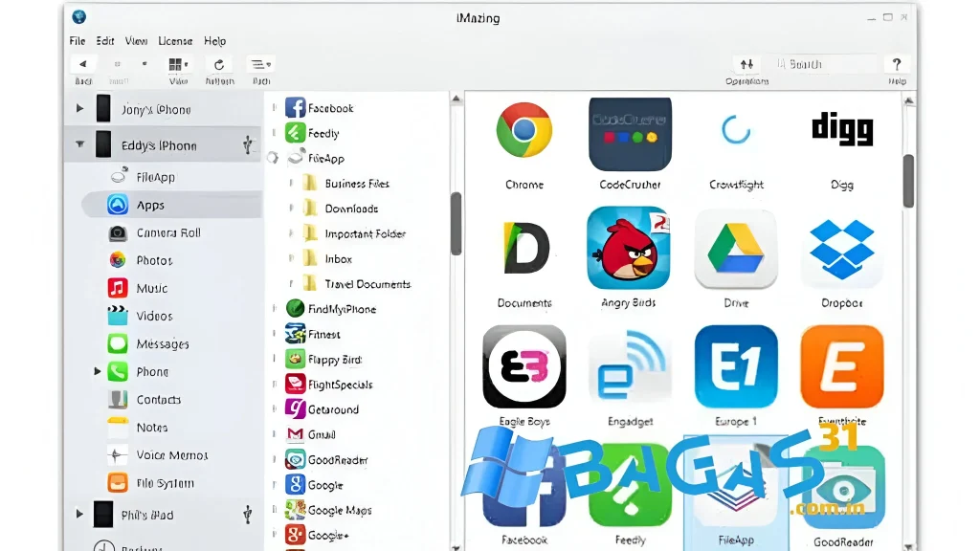Open the View menu
The image size is (980, 551).
[136, 41]
